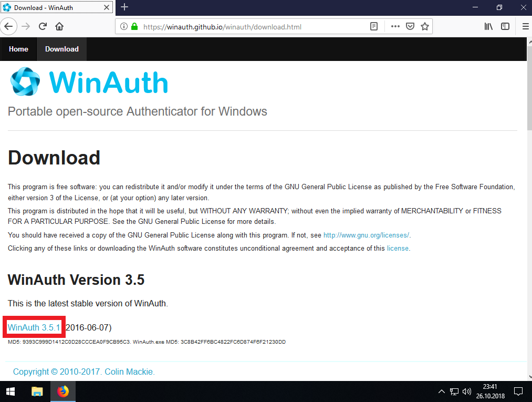Bookmark this page with the star icon
Viewport: 532px width, 402px height.
(425, 26)
